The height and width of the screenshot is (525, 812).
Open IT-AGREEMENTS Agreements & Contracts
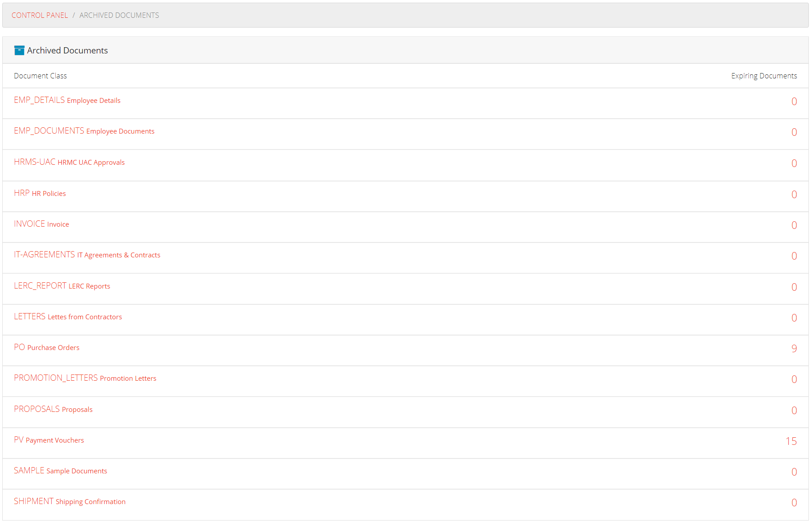click(87, 255)
